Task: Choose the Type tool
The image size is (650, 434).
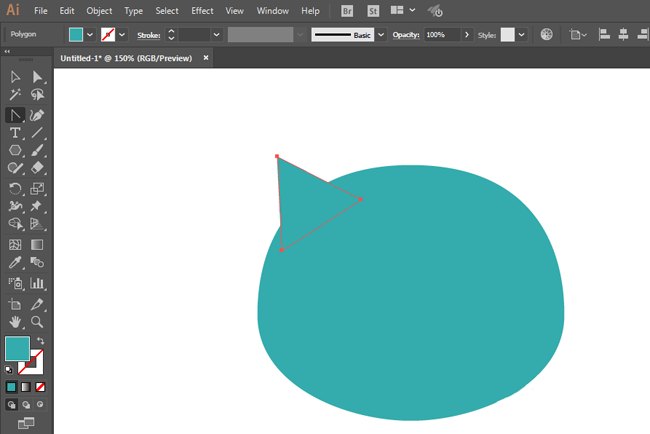Action: pos(15,132)
